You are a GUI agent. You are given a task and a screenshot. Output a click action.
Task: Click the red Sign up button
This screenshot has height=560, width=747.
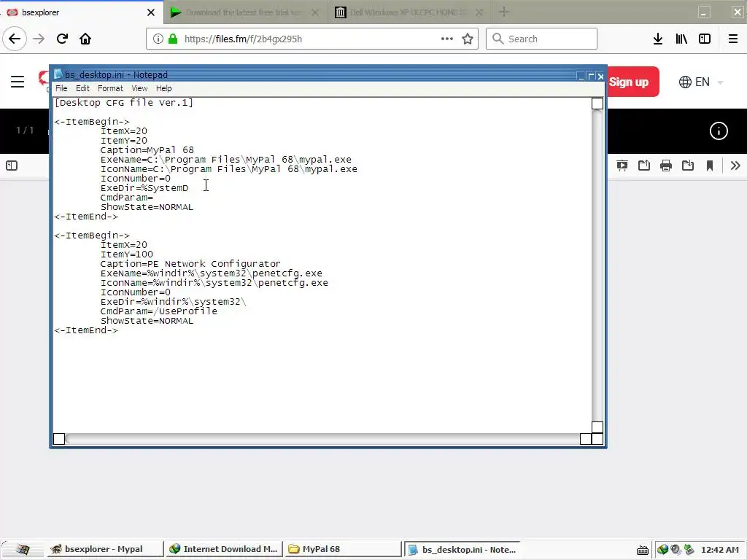633,82
